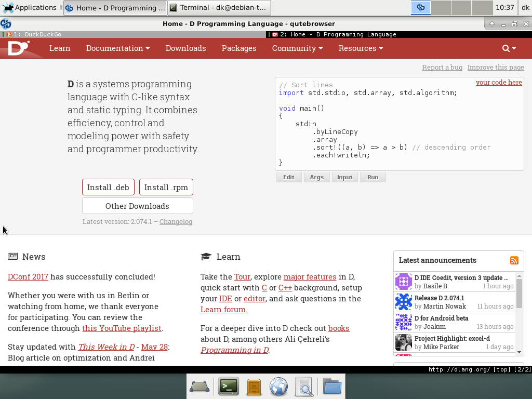
Task: Click Basile B. purple avatar
Action: [403, 282]
